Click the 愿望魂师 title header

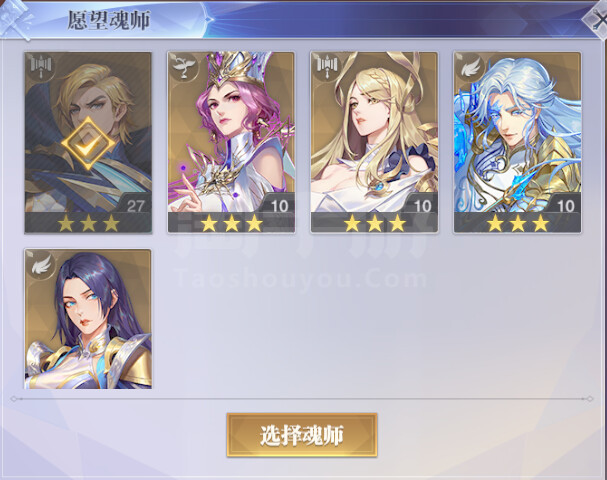108,20
